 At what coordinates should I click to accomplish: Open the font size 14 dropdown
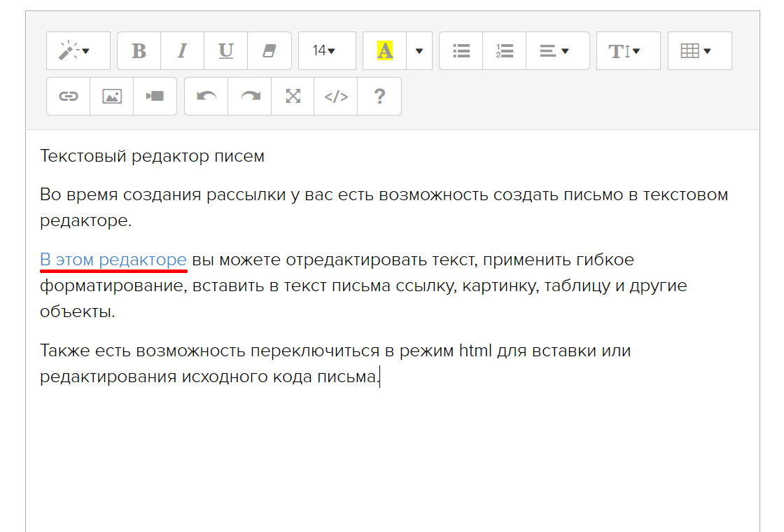click(x=326, y=51)
